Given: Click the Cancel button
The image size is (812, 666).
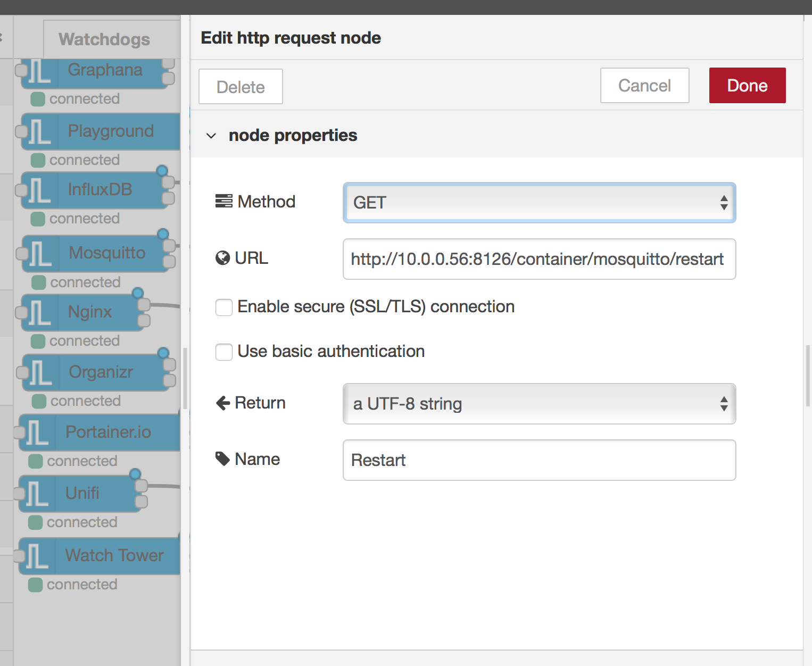Looking at the screenshot, I should (x=644, y=86).
